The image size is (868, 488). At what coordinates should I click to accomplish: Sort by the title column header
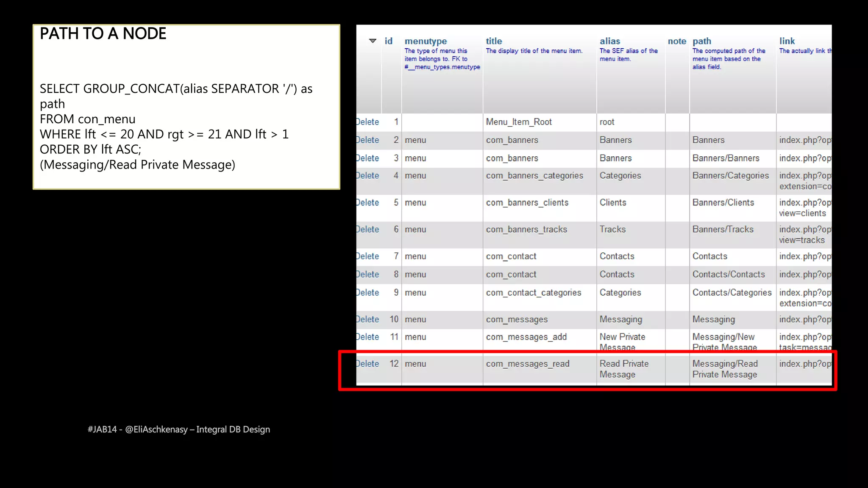[494, 41]
